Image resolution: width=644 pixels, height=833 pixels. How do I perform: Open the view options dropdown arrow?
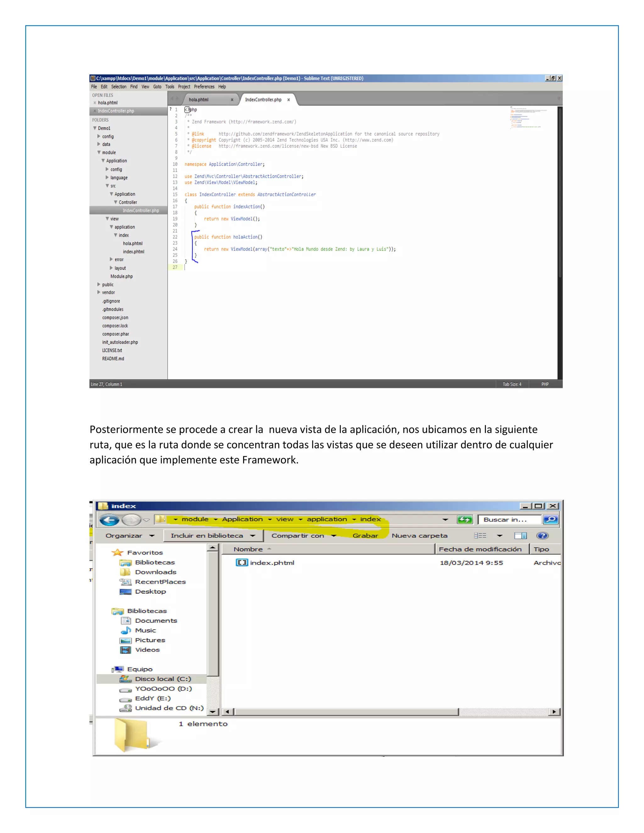point(500,536)
